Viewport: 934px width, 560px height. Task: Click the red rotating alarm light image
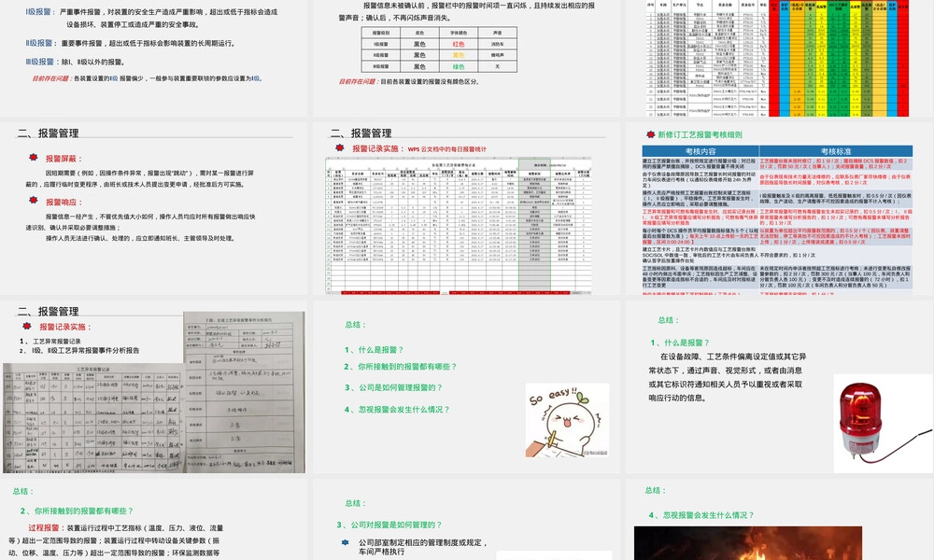[884, 424]
